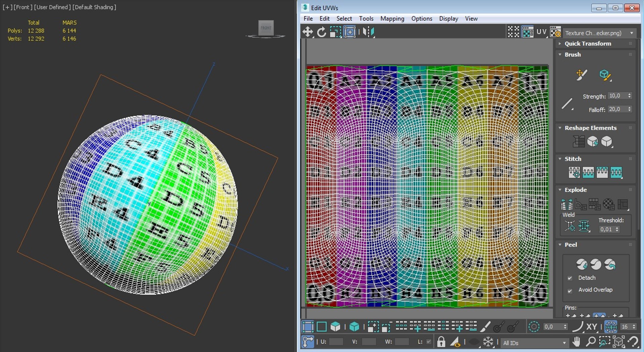The height and width of the screenshot is (352, 644).
Task: Toggle the L: checkbox in the bottom bar
Action: point(429,342)
